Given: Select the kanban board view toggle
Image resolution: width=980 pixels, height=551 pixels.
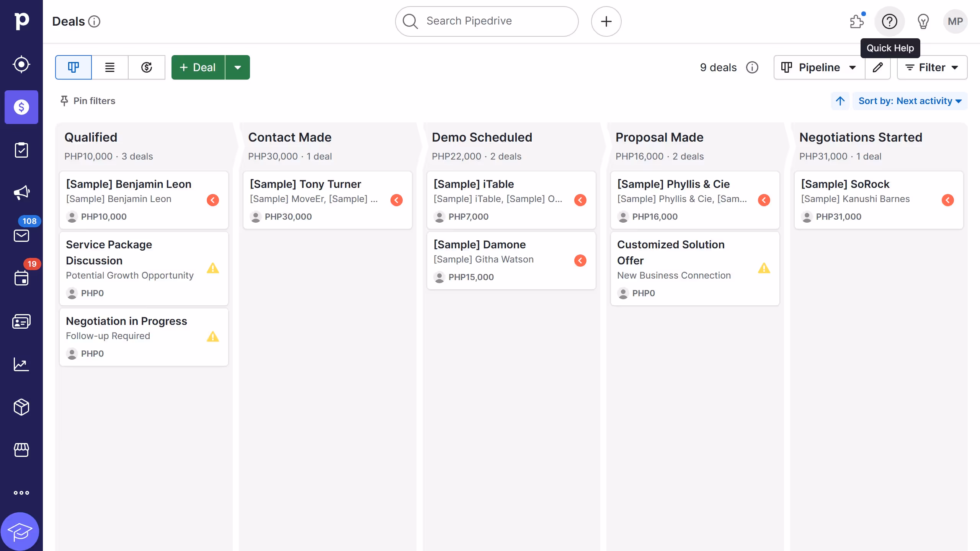Looking at the screenshot, I should point(73,67).
